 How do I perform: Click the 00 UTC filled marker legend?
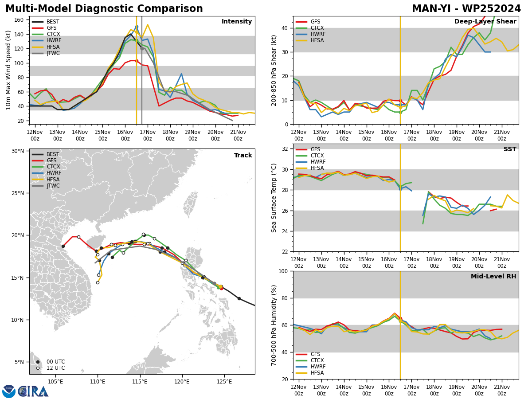[x=49, y=362]
